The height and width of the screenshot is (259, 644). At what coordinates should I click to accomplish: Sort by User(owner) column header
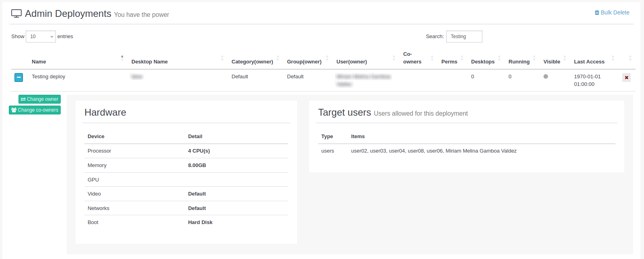351,62
